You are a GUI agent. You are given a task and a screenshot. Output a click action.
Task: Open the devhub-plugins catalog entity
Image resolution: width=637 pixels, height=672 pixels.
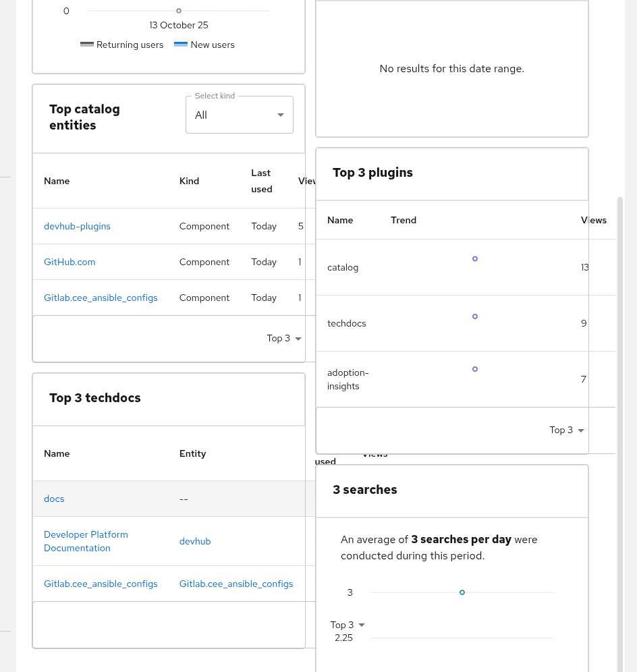(77, 227)
